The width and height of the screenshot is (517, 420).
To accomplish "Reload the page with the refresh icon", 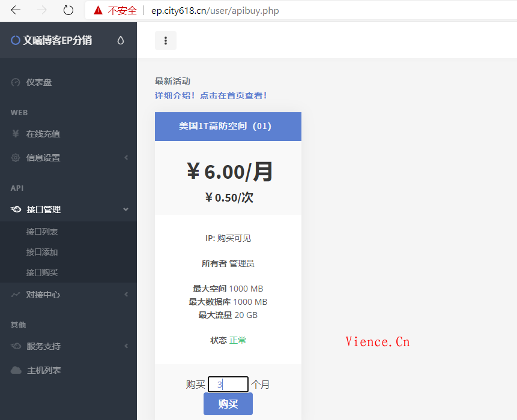I will click(x=68, y=10).
